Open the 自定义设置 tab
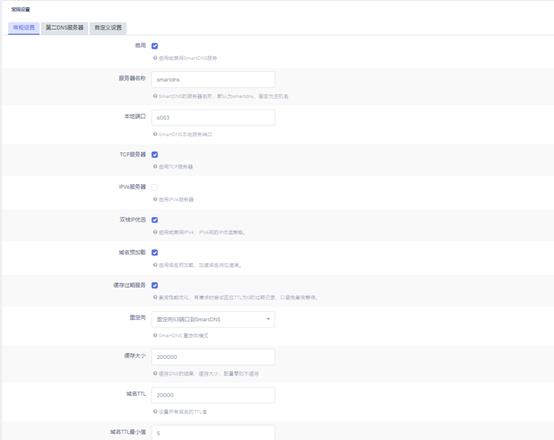The width and height of the screenshot is (554, 440). [x=108, y=28]
